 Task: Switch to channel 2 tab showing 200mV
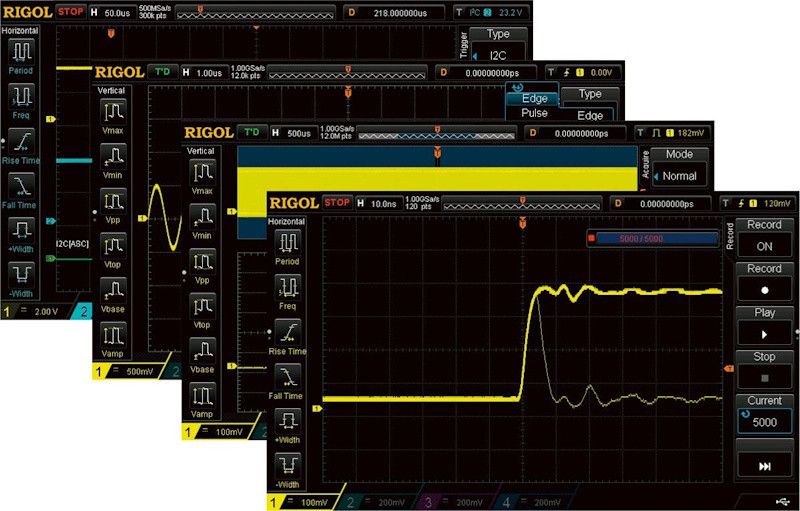coord(376,500)
